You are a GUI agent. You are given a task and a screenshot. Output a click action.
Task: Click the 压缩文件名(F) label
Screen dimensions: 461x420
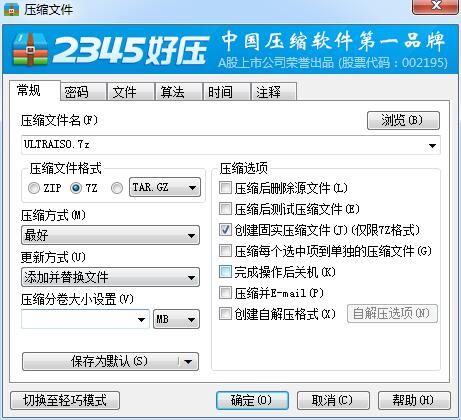tap(59, 120)
